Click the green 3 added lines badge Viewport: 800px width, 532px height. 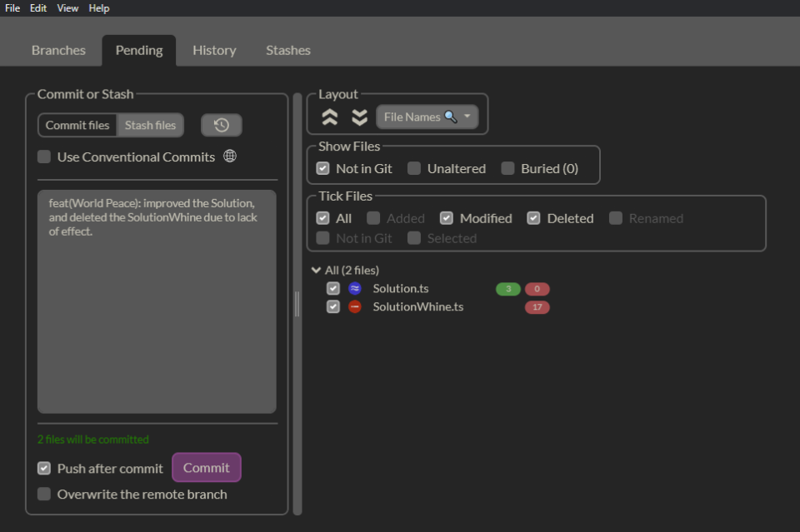point(508,289)
